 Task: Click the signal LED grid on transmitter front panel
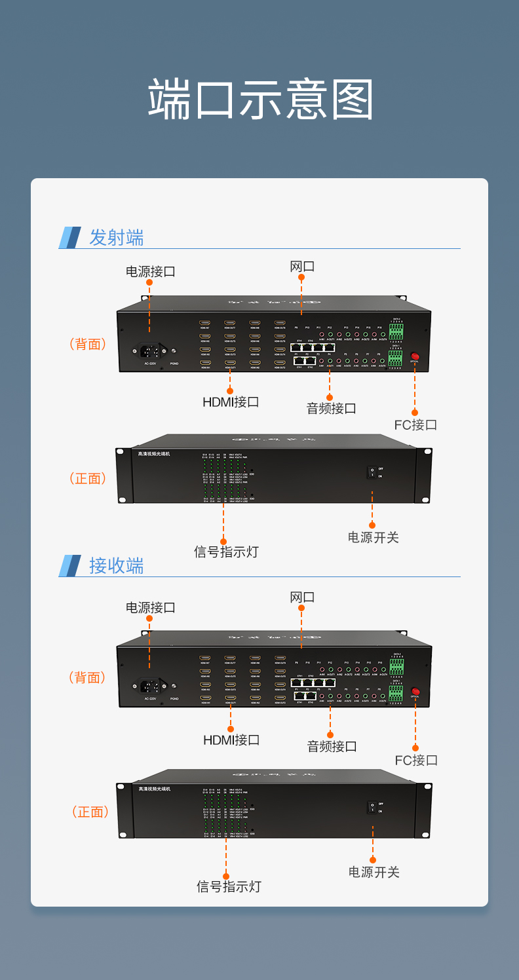point(225,477)
